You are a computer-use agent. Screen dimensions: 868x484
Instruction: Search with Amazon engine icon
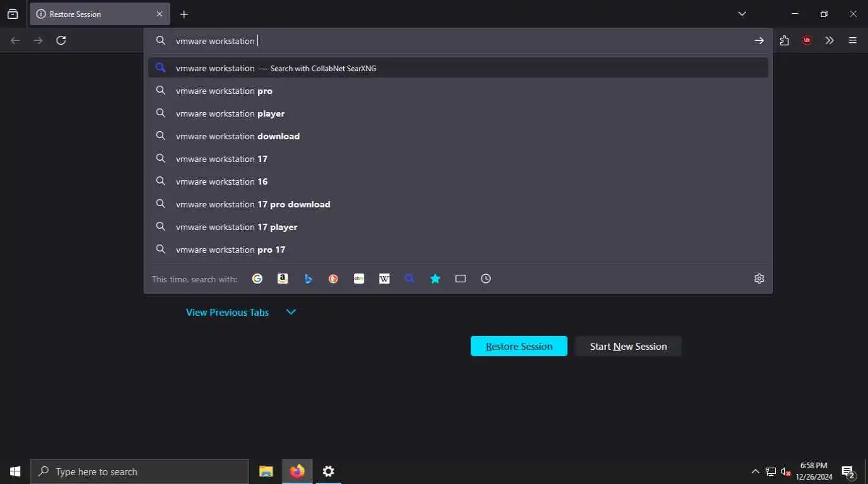[283, 279]
